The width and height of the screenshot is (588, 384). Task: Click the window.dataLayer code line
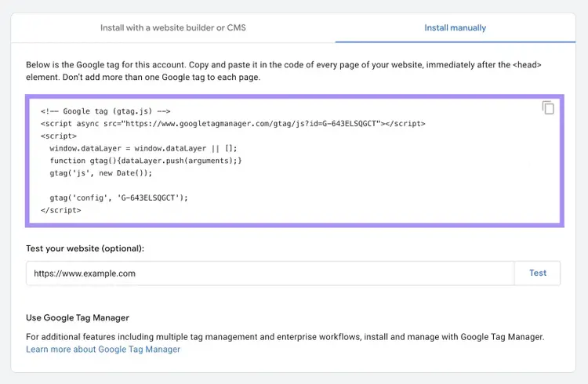click(x=143, y=148)
